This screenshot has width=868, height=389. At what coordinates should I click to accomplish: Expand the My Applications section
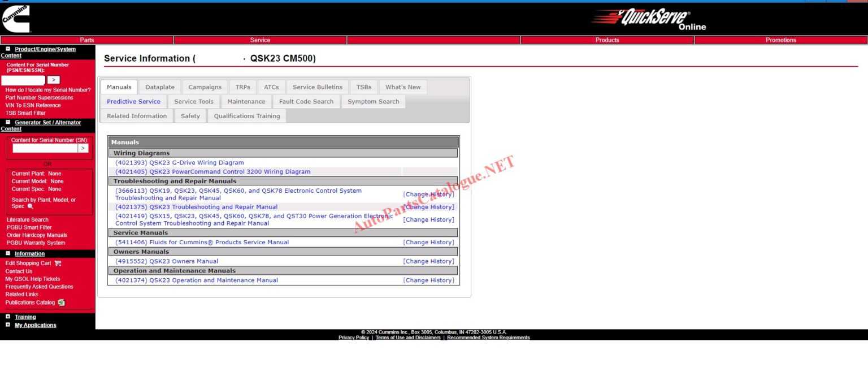pyautogui.click(x=8, y=325)
